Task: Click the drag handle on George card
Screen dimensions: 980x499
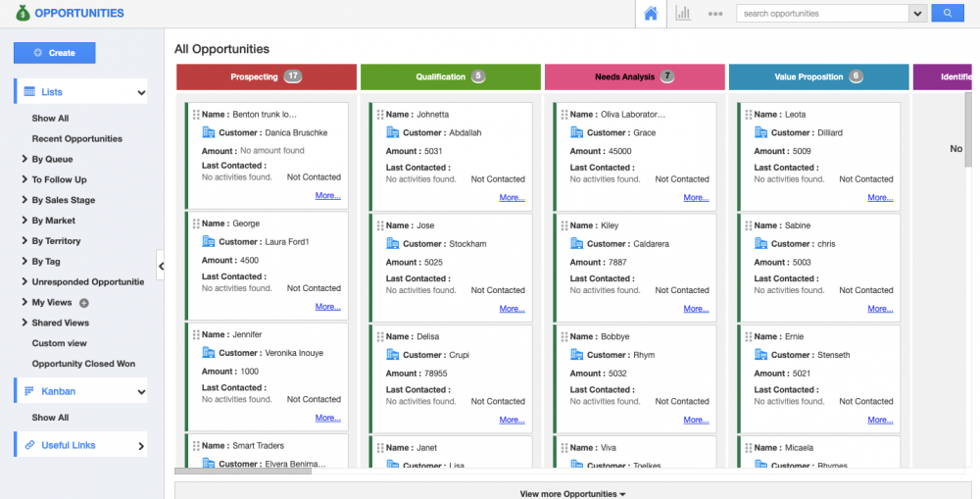Action: (x=196, y=225)
